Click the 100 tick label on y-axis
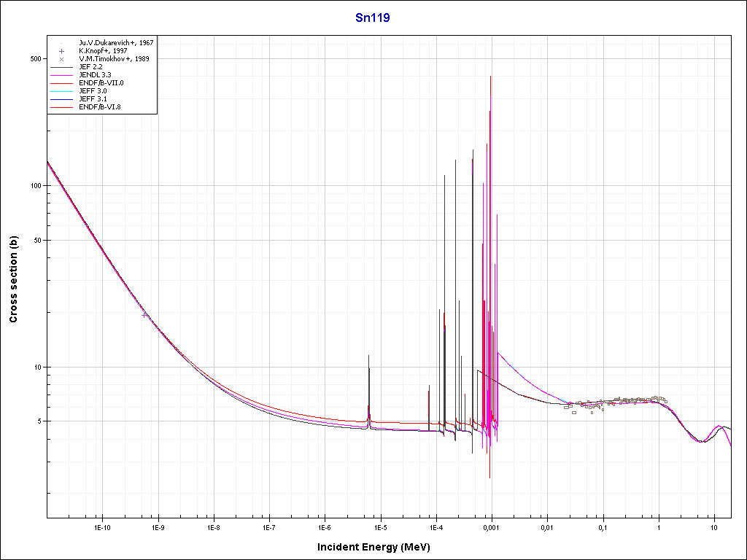 tap(34, 186)
